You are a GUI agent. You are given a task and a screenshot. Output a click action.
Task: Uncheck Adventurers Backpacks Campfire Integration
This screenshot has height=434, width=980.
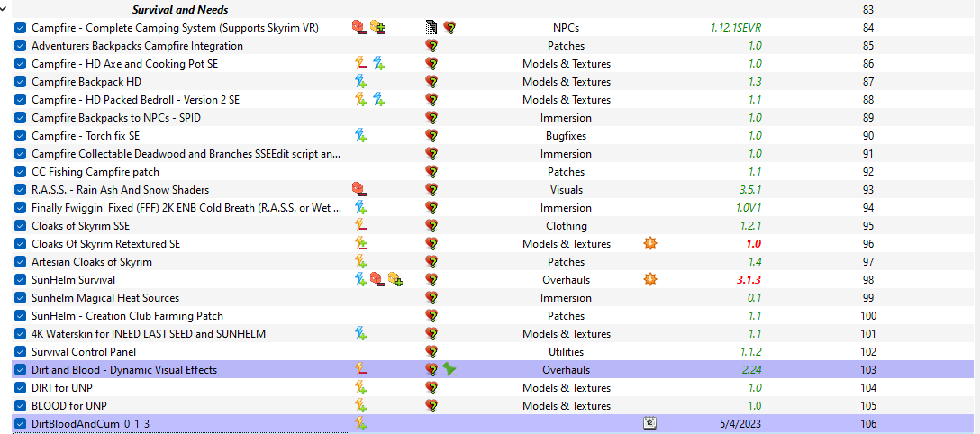pyautogui.click(x=20, y=46)
